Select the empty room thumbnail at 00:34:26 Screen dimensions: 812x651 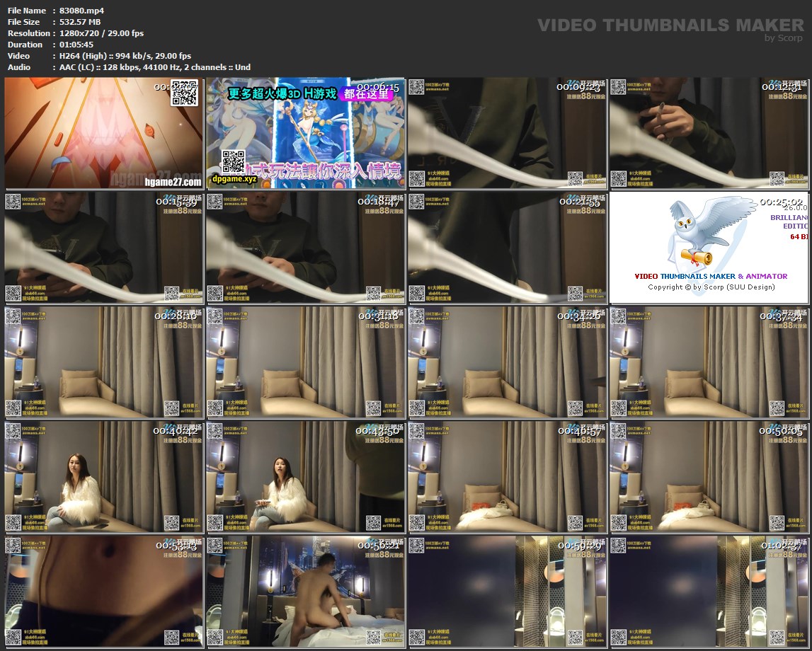coord(507,362)
